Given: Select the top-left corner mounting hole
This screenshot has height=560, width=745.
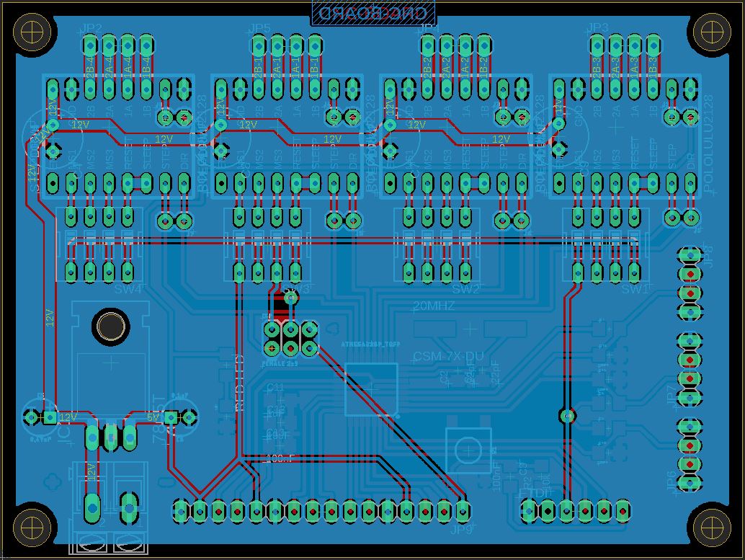Looking at the screenshot, I should point(32,32).
